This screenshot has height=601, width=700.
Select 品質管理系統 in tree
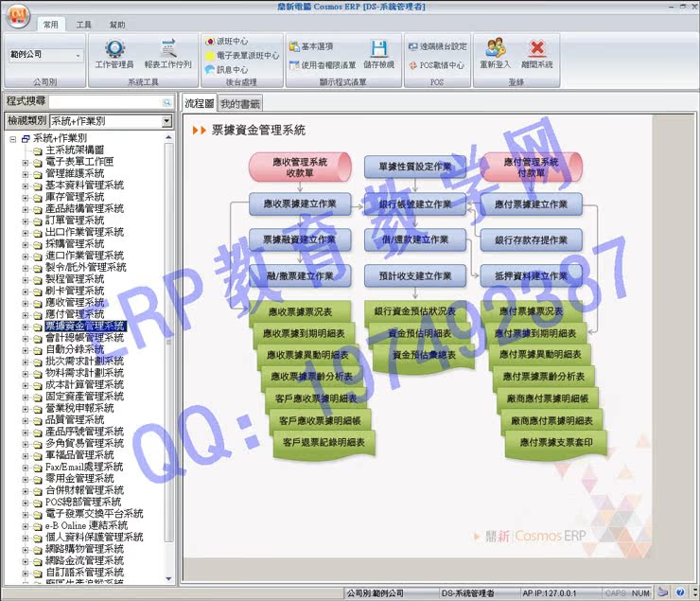pos(75,420)
